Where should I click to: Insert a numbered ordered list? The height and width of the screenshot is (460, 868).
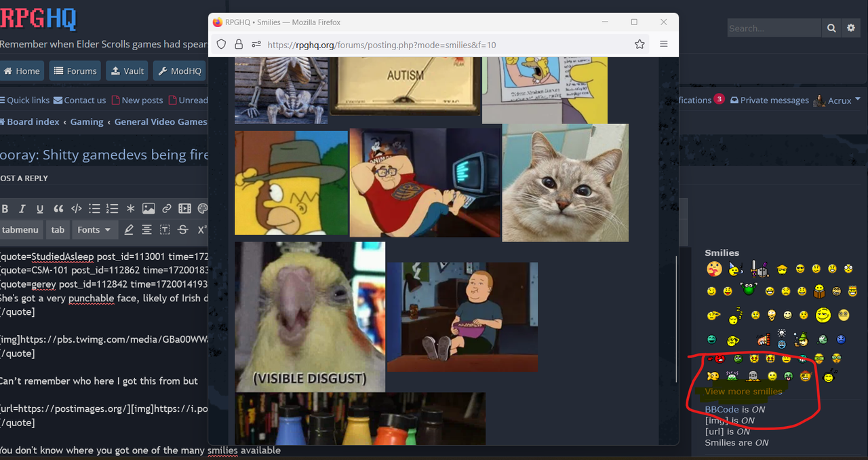coord(113,209)
